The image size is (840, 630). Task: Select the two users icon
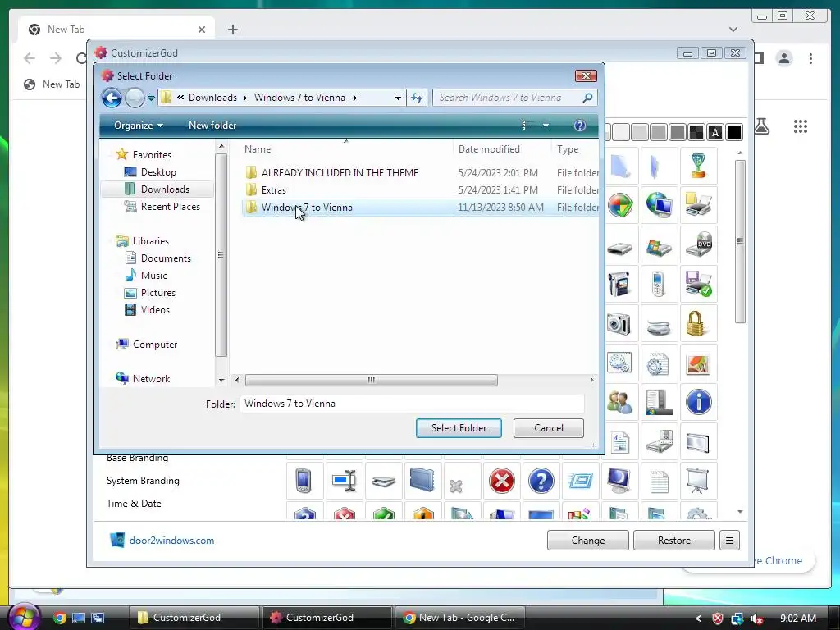coord(620,402)
